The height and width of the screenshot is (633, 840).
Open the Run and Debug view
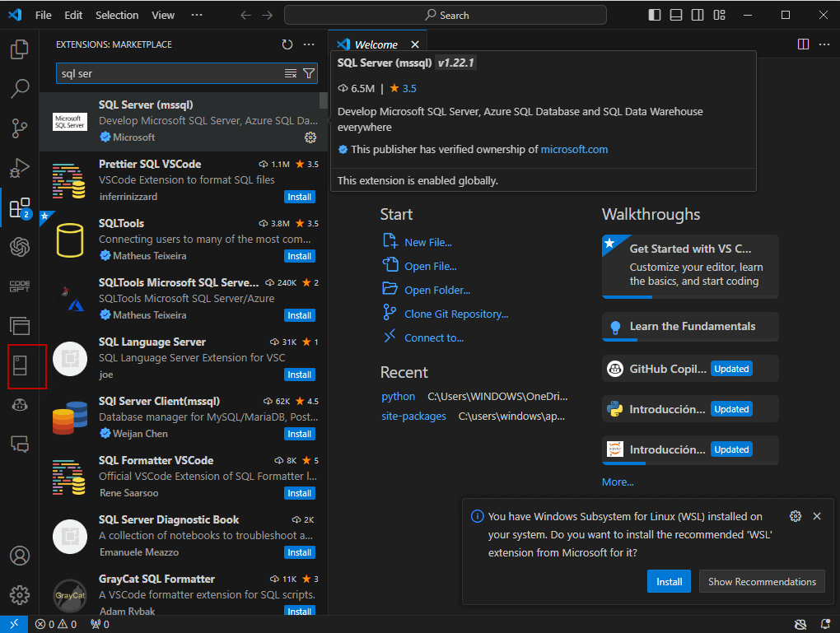pos(19,168)
